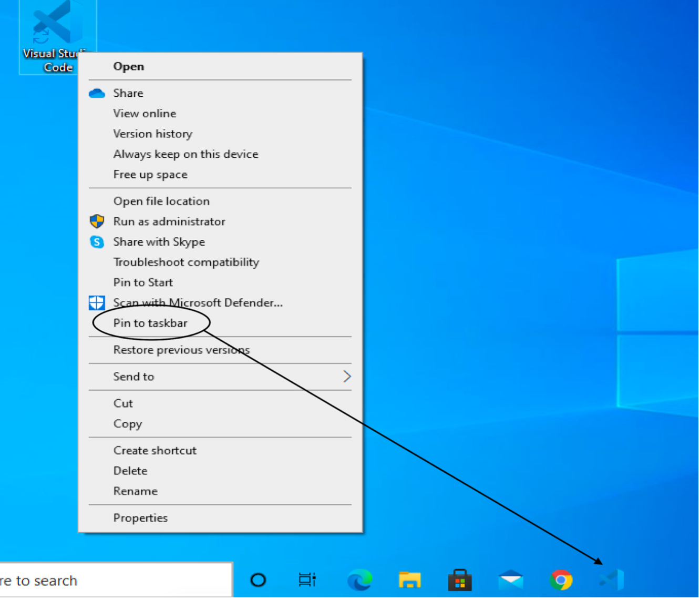700x599 pixels.
Task: Click the Skype icon in the context menu
Action: tap(97, 242)
